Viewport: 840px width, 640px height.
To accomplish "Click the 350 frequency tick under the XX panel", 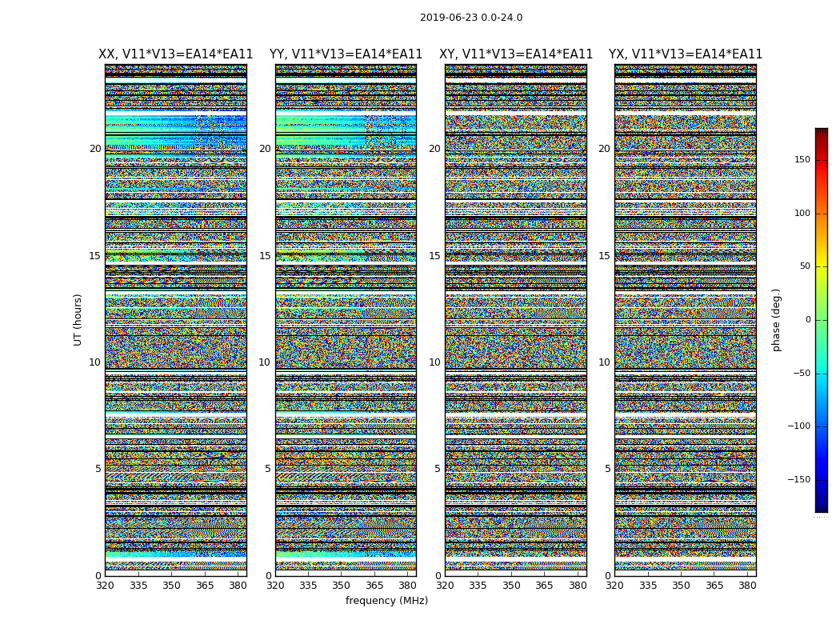I will [171, 586].
